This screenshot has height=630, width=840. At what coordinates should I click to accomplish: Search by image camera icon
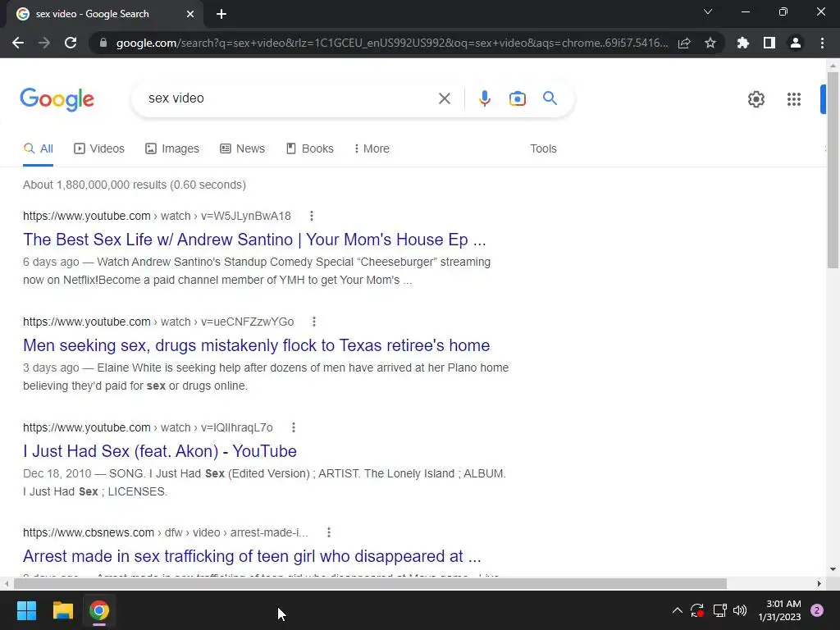(x=518, y=98)
